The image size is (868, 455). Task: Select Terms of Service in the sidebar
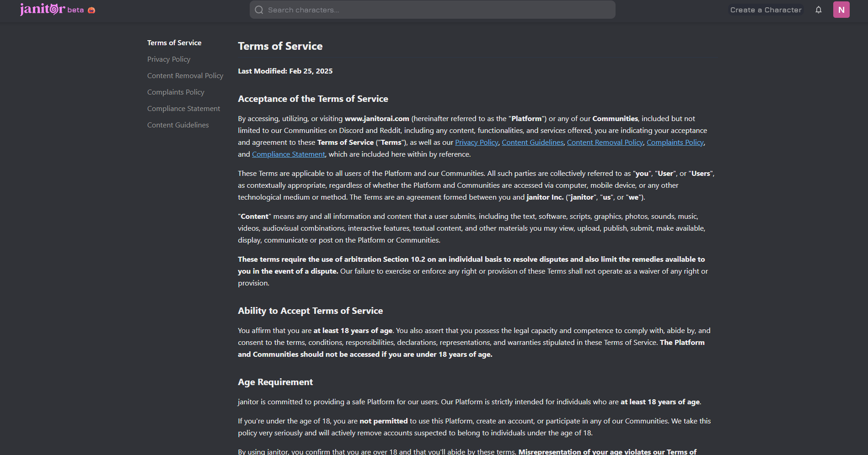174,43
